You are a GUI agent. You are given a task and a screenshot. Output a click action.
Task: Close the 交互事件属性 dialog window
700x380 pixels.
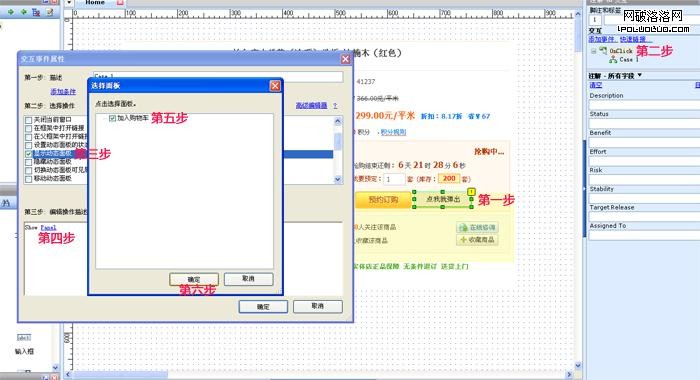coord(346,59)
